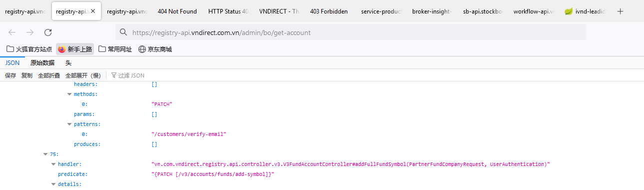The height and width of the screenshot is (190, 644).
Task: Click 全部展开 (慢) expand all button
Action: [83, 75]
